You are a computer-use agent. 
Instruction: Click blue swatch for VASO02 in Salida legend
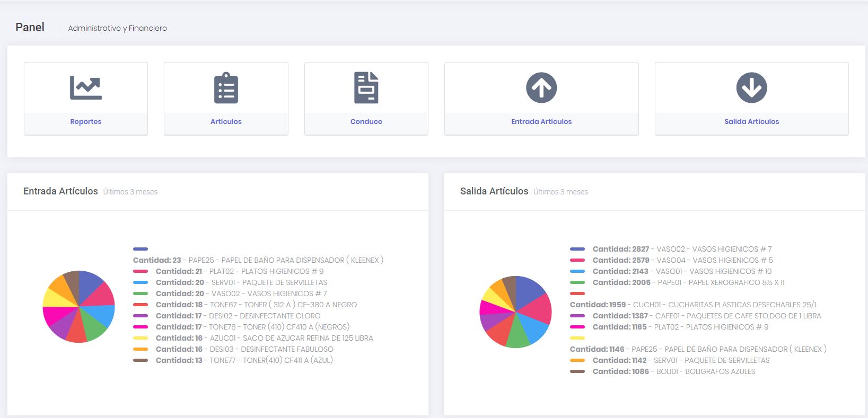(x=577, y=249)
